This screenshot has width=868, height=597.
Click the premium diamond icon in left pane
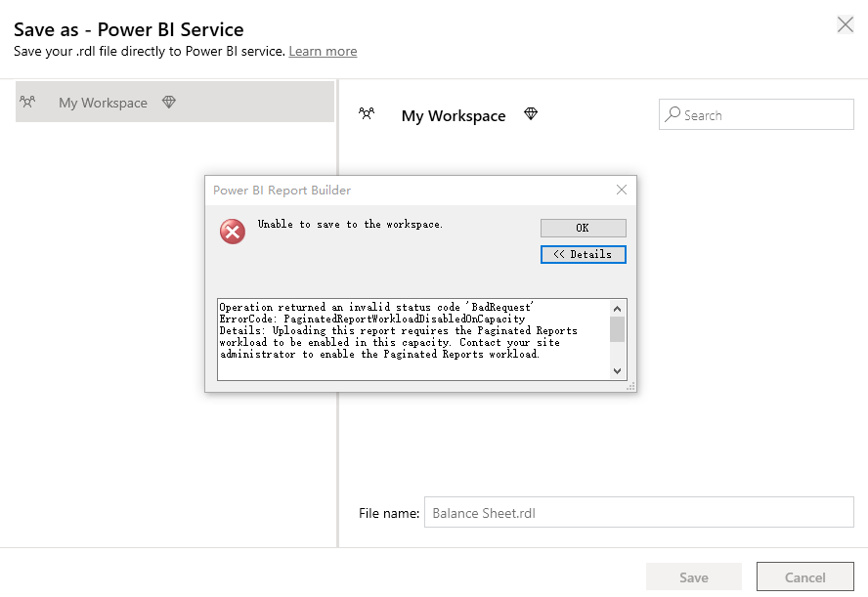[169, 102]
